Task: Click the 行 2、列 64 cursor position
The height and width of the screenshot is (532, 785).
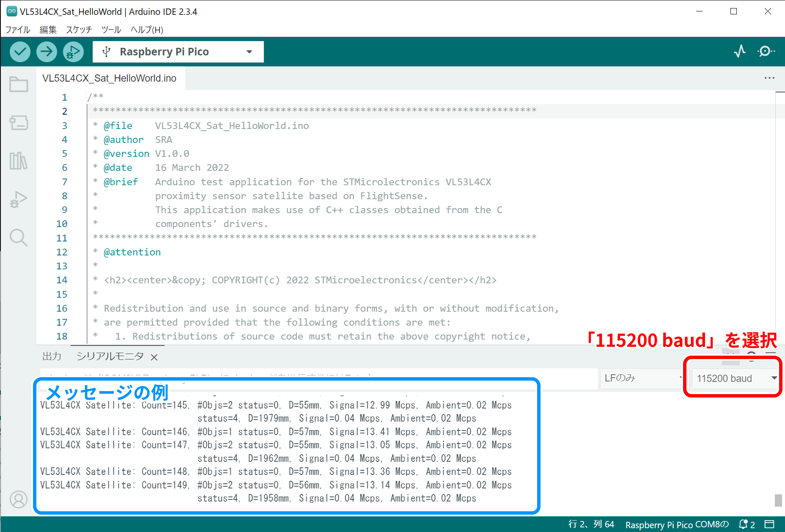Action: (591, 524)
